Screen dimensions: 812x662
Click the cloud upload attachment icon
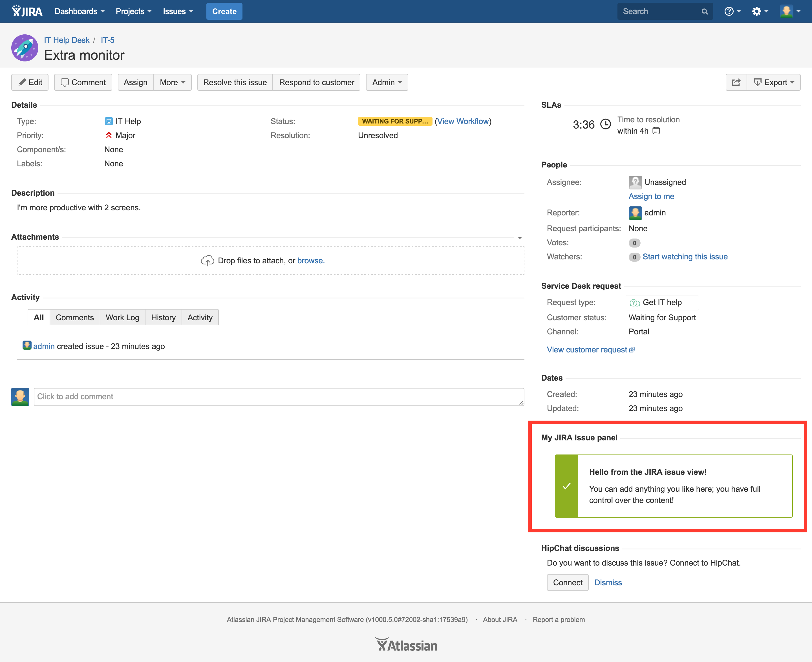(207, 261)
